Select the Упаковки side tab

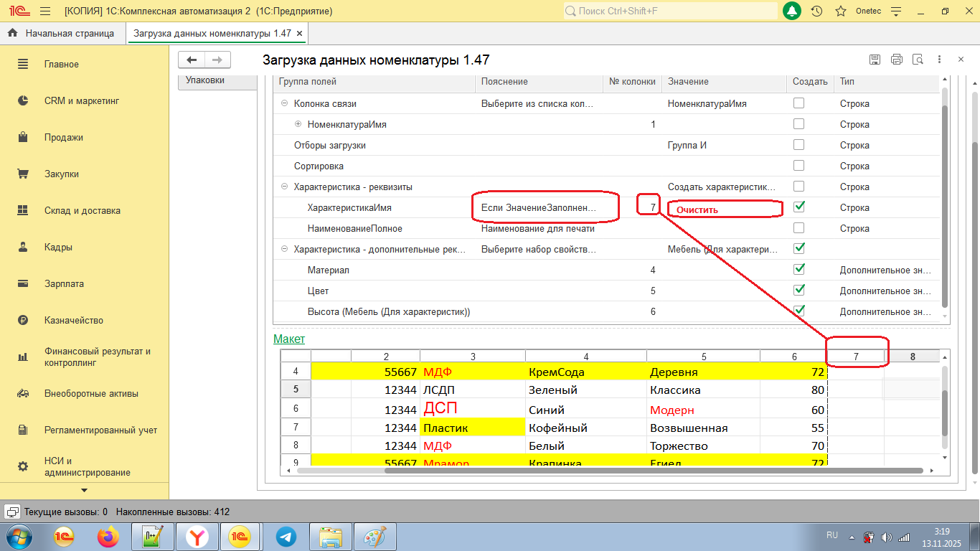tap(205, 80)
